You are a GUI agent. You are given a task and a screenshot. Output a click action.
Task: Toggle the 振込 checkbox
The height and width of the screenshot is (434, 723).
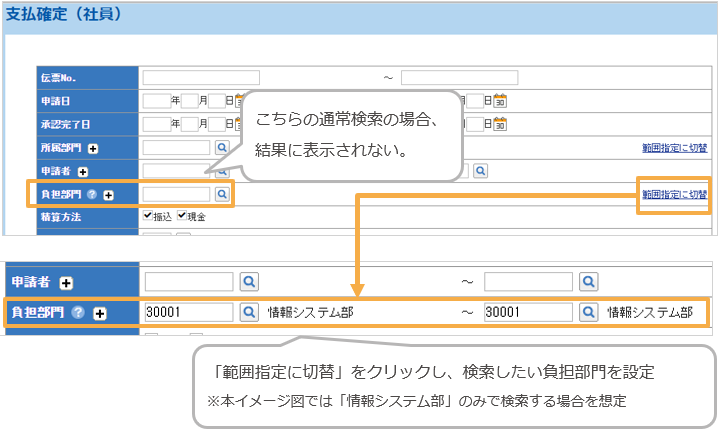tap(148, 215)
